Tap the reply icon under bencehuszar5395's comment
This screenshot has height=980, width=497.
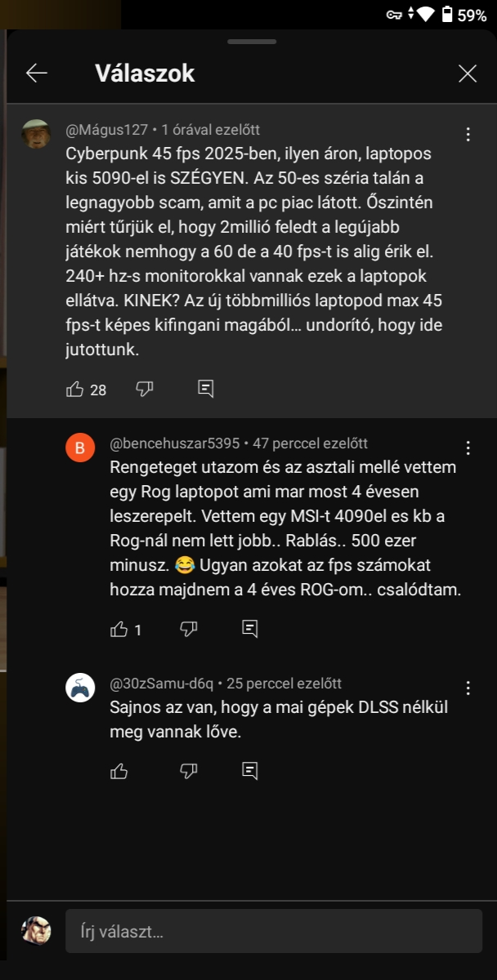250,629
